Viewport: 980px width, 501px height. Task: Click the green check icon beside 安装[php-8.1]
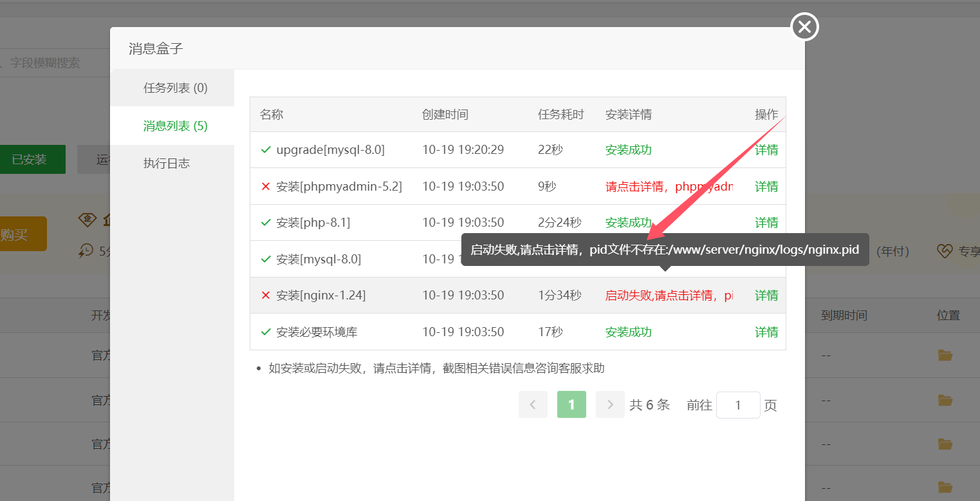pyautogui.click(x=266, y=223)
